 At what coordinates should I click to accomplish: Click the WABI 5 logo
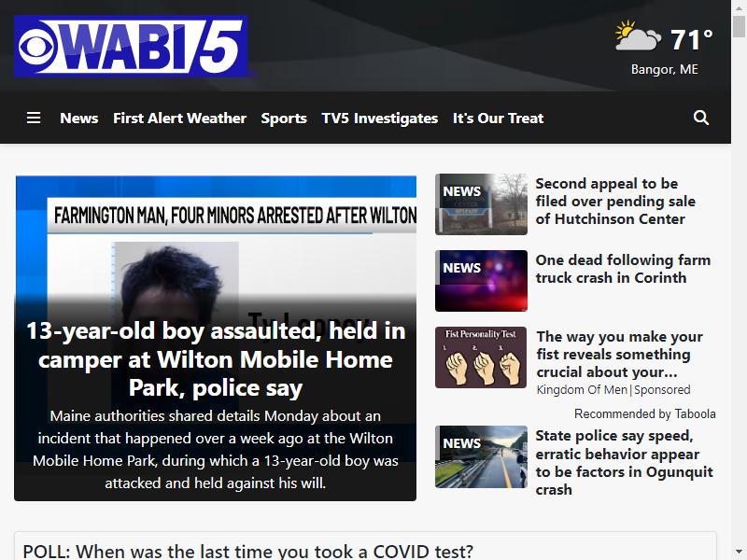(131, 46)
